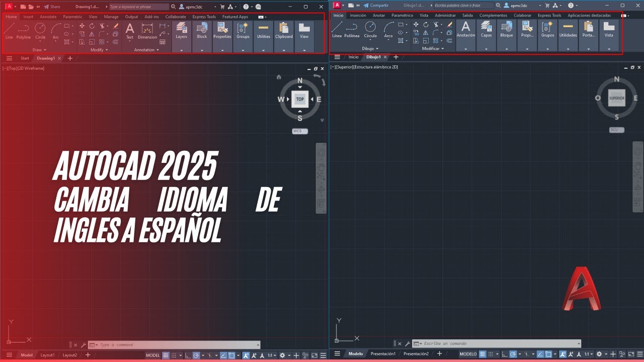Click the Rotate tool in Spanish window
The width and height of the screenshot is (644, 362).
coord(426,25)
